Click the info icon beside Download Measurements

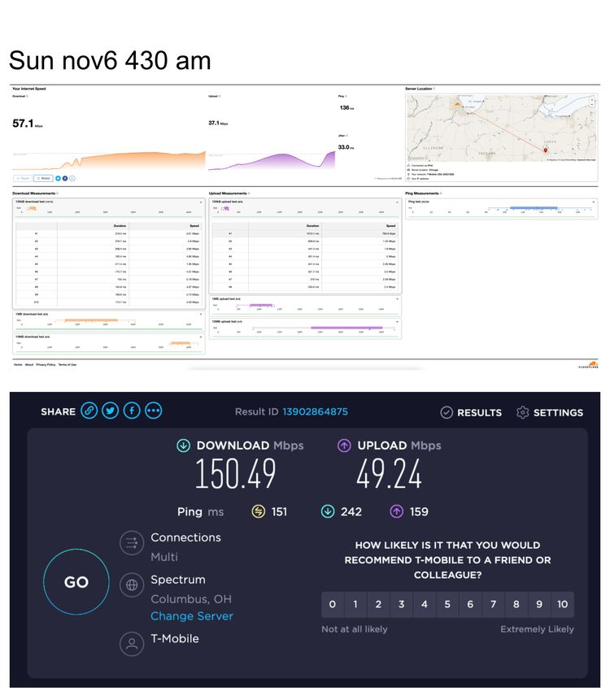click(58, 193)
